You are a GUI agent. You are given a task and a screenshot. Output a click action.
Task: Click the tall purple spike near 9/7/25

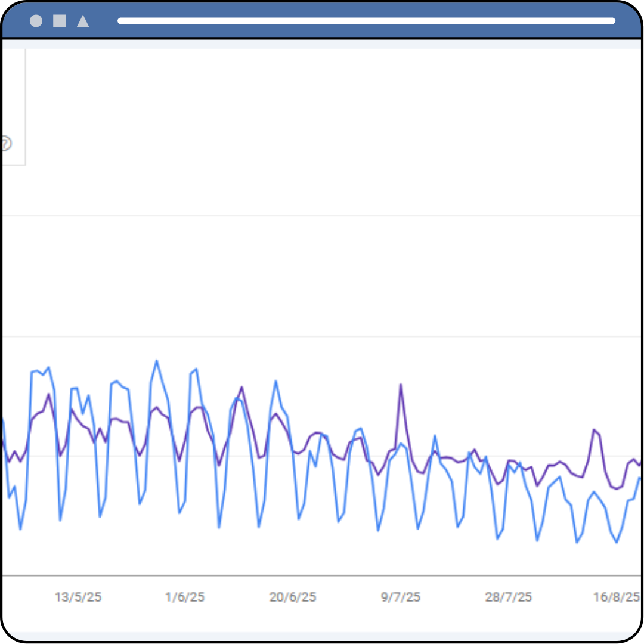(401, 385)
